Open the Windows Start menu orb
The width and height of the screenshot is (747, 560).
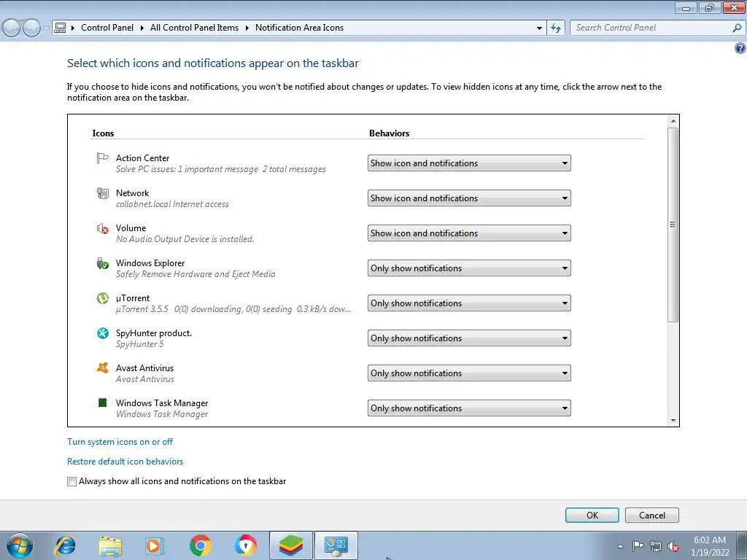click(x=20, y=545)
